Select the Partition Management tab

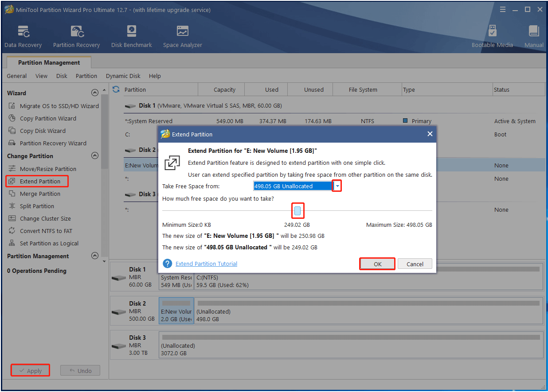49,62
